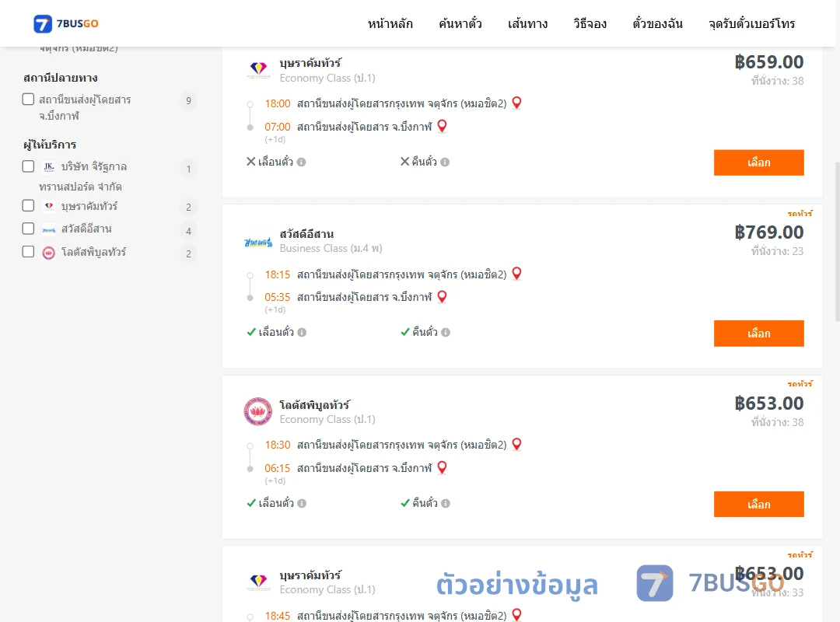Open วิธีจอง in the navigation
840x622 pixels.
tap(590, 23)
